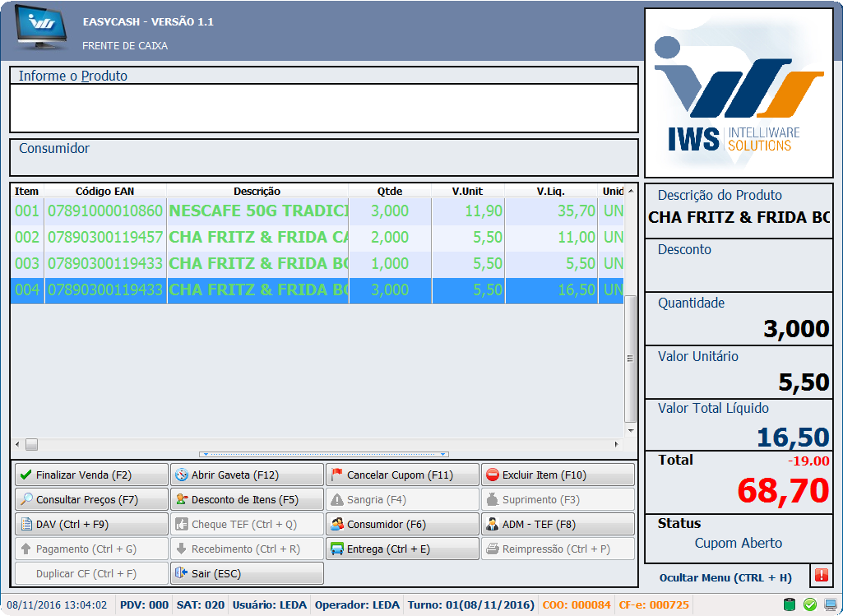Image resolution: width=843 pixels, height=616 pixels.
Task: Select row 001 NESCAFE 50G TRADICI
Action: (x=317, y=211)
